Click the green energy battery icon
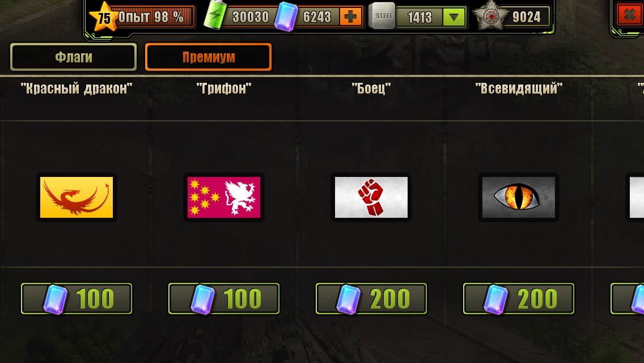644x363 pixels. click(215, 15)
